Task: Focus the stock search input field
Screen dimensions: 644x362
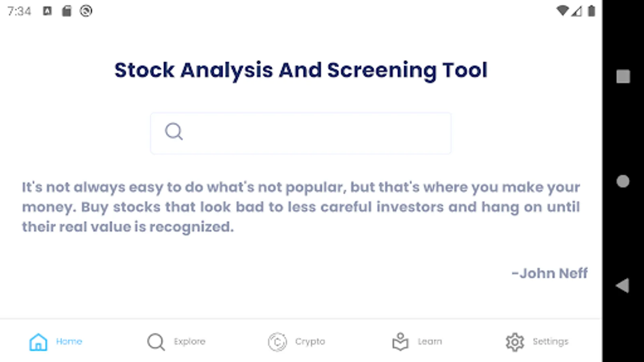Action: click(x=314, y=133)
